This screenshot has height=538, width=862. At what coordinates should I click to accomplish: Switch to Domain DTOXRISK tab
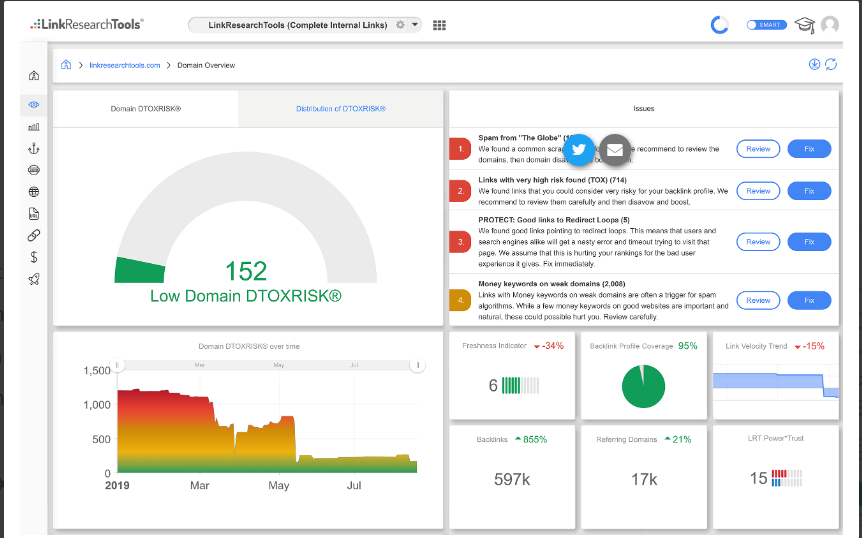(x=146, y=109)
